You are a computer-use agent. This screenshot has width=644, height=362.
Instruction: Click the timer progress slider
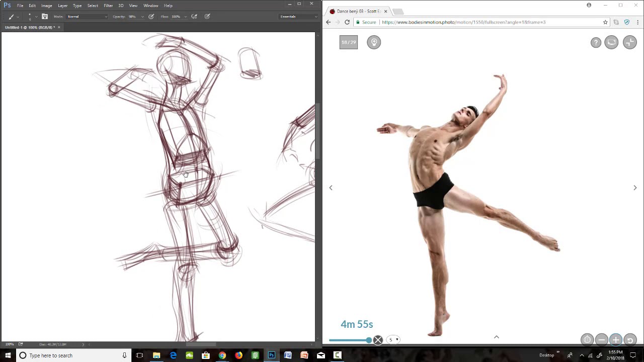click(x=350, y=340)
